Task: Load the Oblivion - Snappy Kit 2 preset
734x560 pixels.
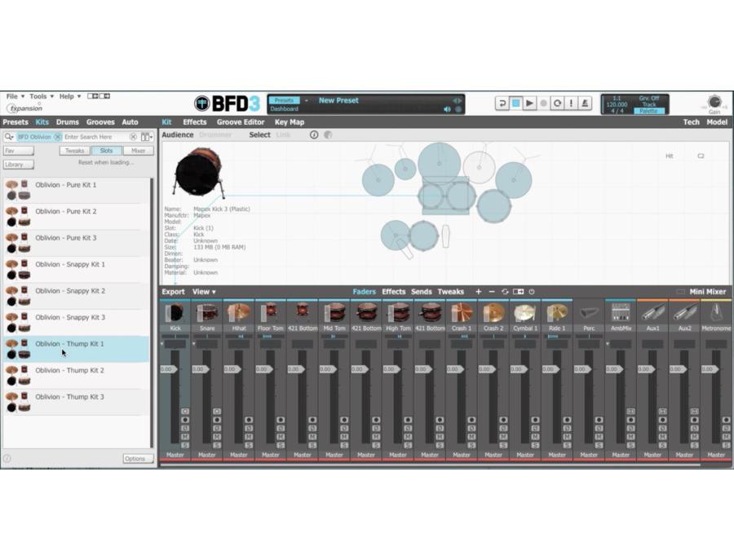Action: tap(77, 296)
